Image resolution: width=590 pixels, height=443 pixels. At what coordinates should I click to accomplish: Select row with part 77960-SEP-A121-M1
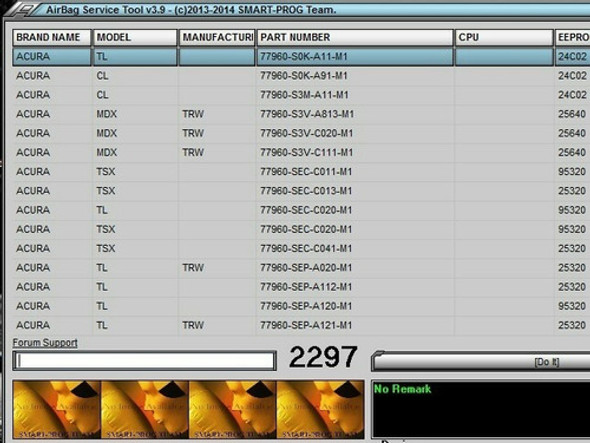(x=301, y=326)
